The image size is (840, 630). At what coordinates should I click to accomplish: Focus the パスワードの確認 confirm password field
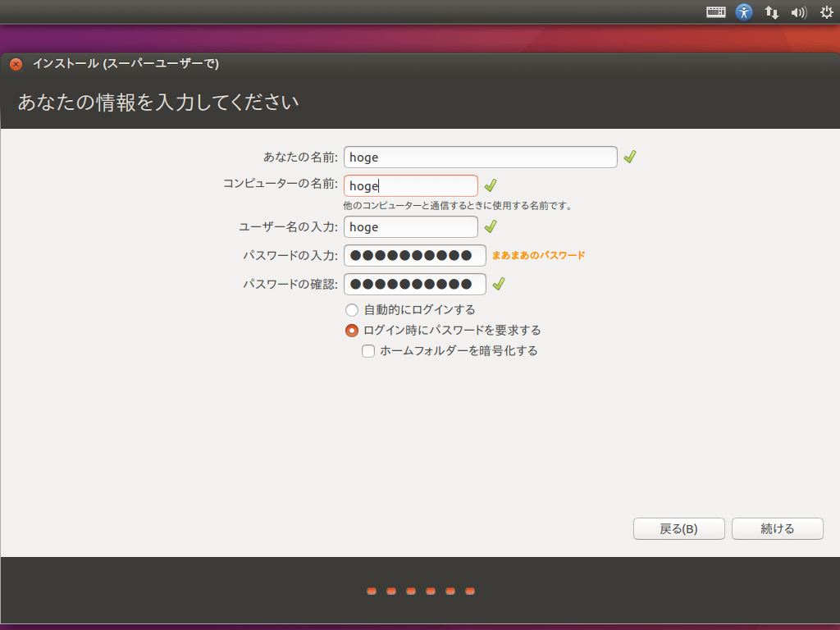414,284
